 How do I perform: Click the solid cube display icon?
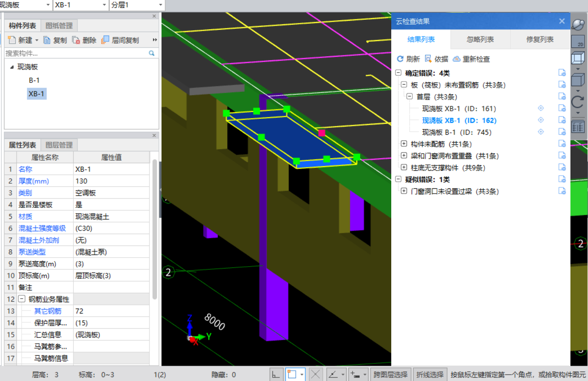(x=578, y=80)
